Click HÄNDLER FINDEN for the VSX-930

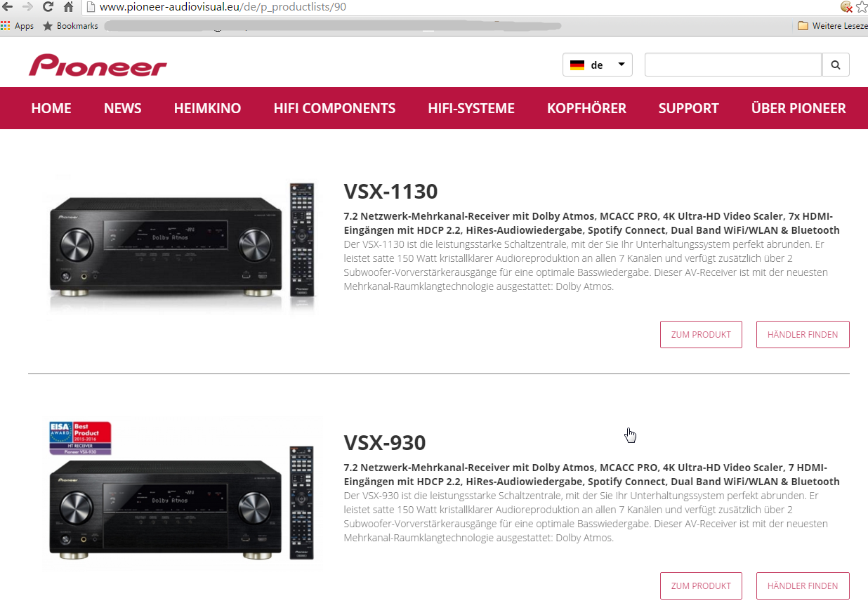tap(803, 586)
